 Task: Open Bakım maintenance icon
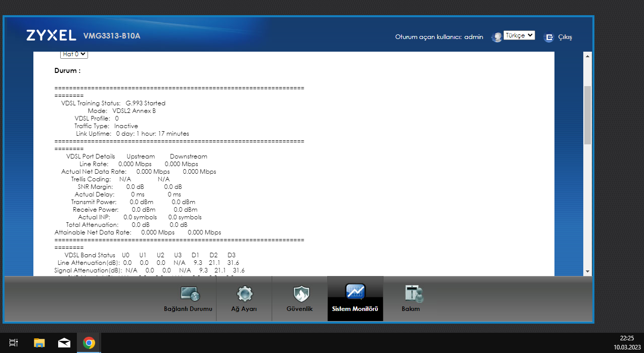pyautogui.click(x=413, y=293)
